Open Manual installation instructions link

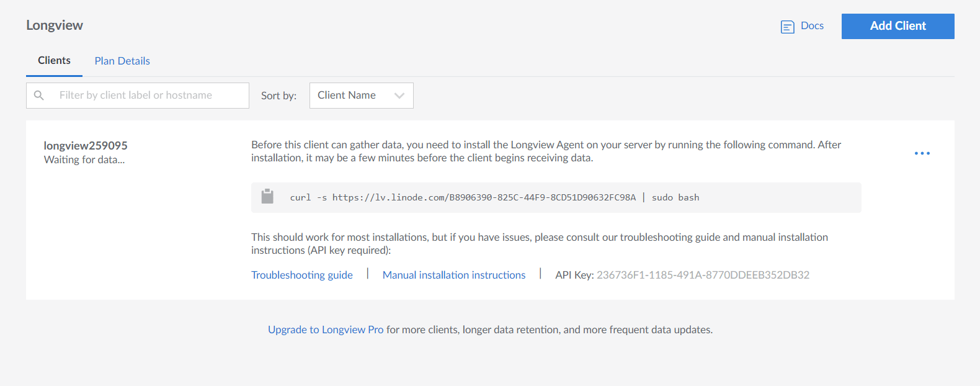click(454, 275)
